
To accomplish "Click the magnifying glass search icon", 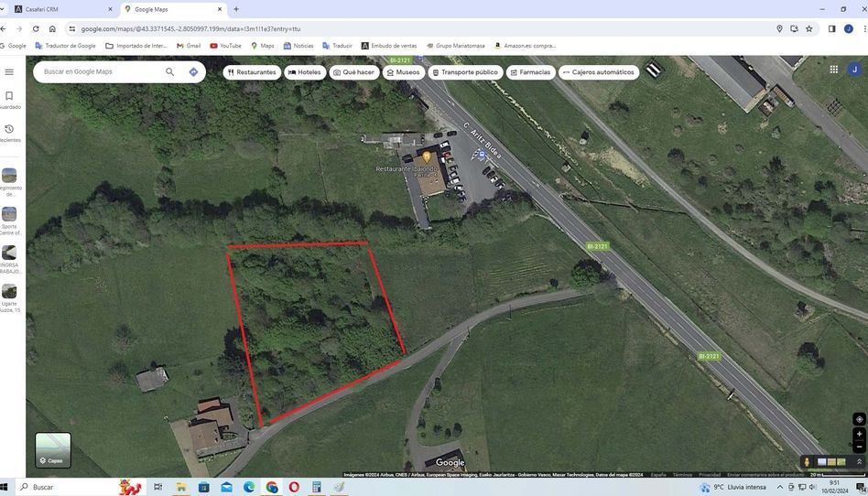I will point(169,71).
